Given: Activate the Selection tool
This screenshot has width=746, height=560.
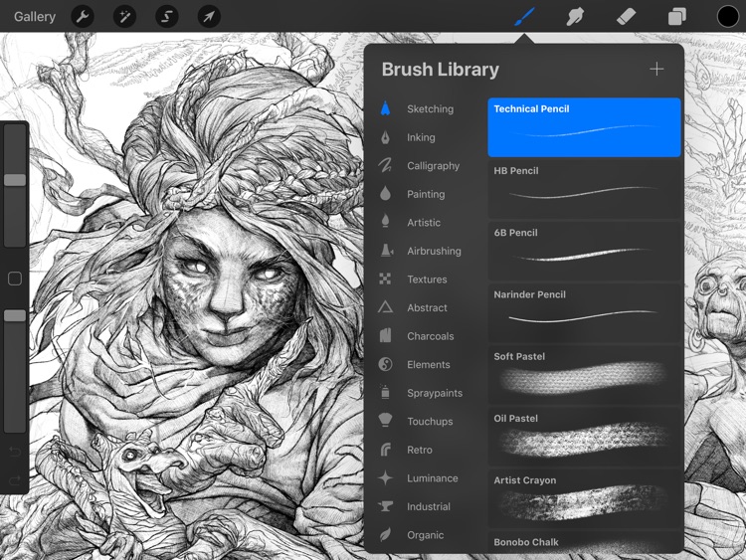Looking at the screenshot, I should point(167,17).
